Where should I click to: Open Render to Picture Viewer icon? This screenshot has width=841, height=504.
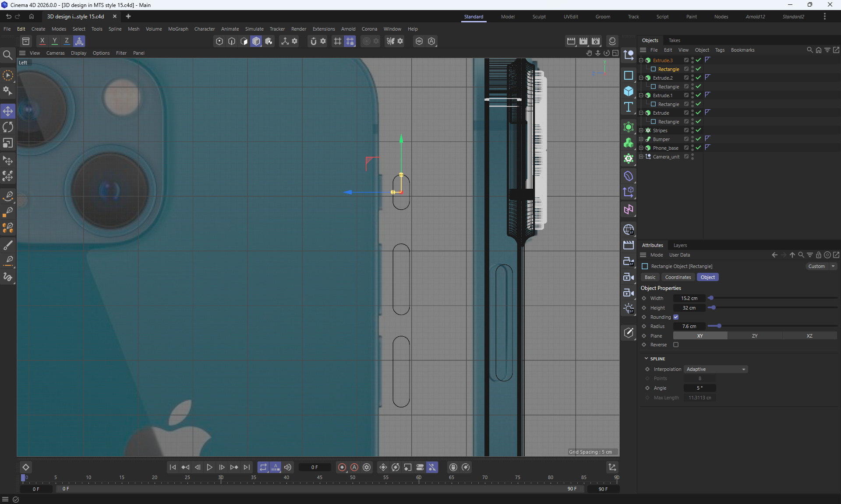point(583,41)
